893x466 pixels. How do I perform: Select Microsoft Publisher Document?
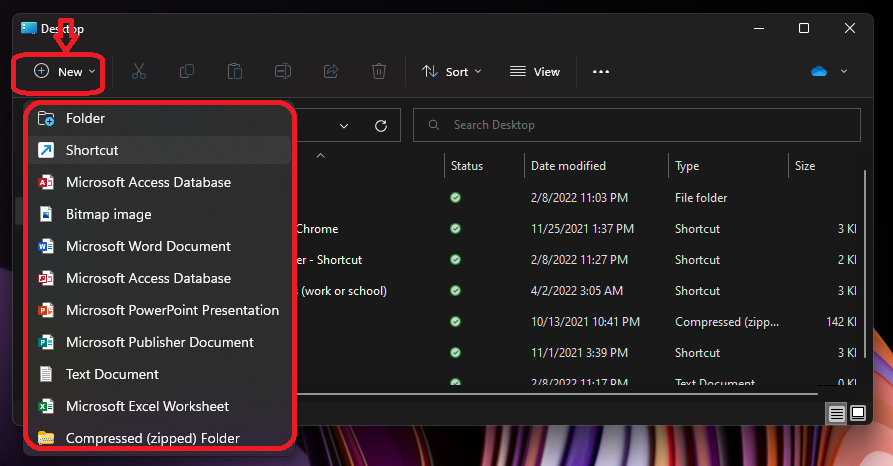[160, 342]
